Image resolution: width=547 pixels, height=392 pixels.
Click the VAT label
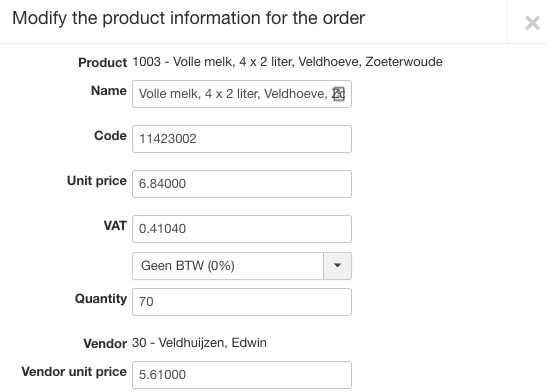pyautogui.click(x=115, y=226)
